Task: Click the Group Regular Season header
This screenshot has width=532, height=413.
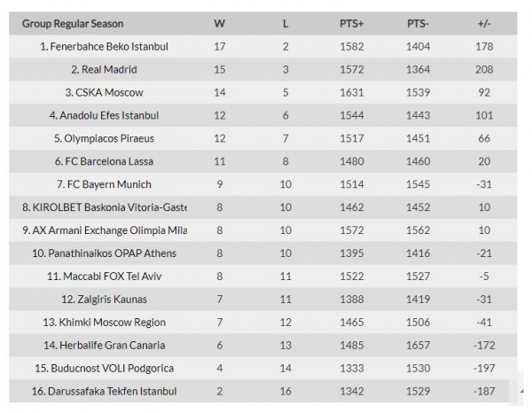Action: pos(73,23)
